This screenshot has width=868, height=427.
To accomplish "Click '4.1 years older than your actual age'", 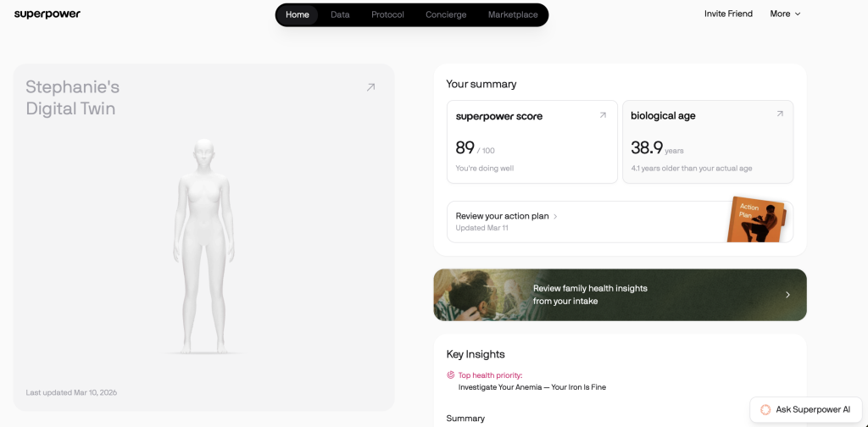I will pyautogui.click(x=692, y=168).
